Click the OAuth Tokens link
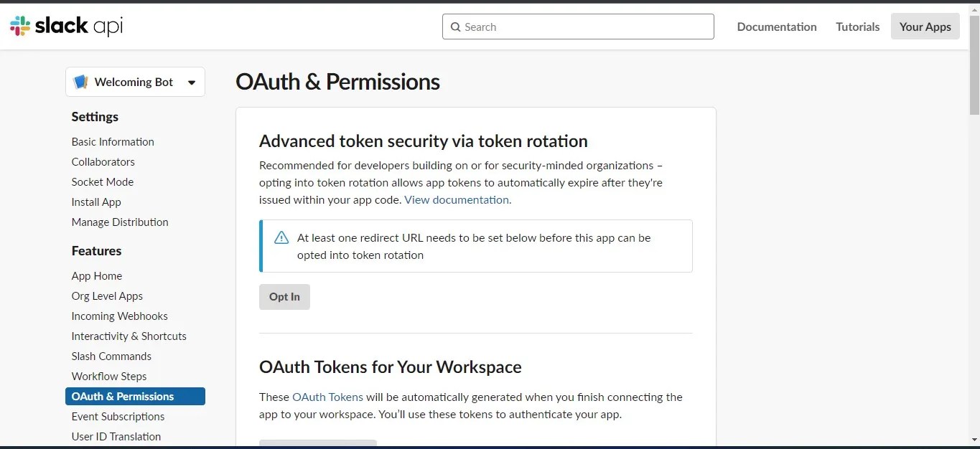 pyautogui.click(x=327, y=397)
